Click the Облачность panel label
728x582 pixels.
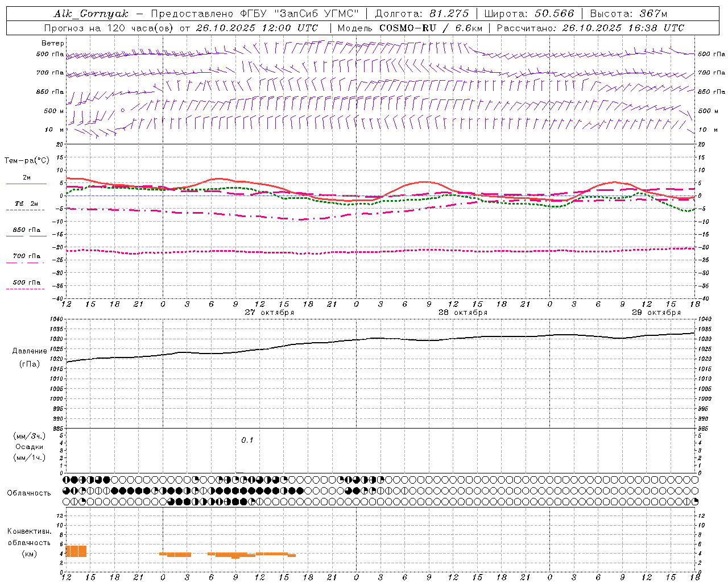tap(29, 493)
